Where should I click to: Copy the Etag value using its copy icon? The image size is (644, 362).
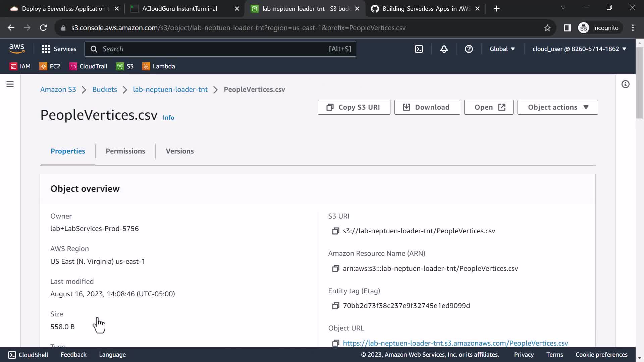335,306
